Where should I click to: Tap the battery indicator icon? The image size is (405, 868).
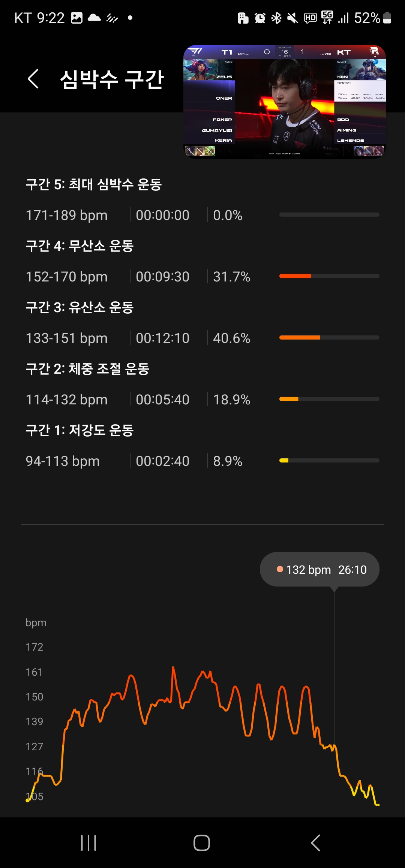387,18
